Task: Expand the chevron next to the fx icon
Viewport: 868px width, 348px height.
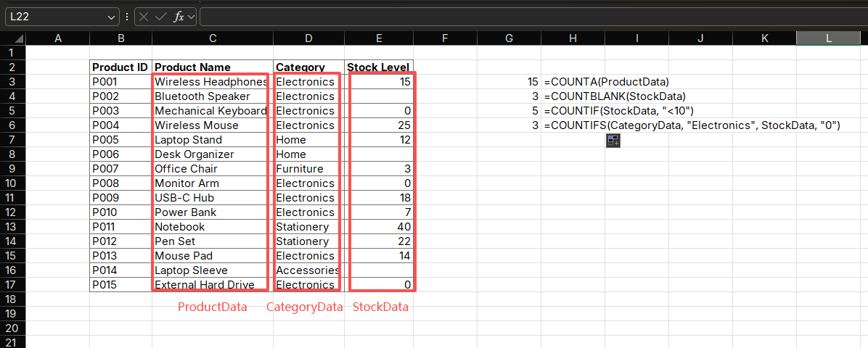Action: click(191, 16)
